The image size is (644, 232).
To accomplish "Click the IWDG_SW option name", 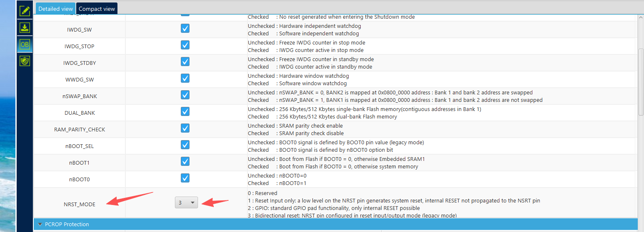I will (x=80, y=30).
